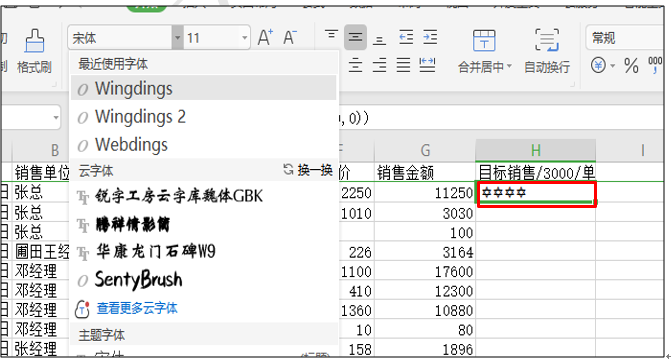Image resolution: width=671 pixels, height=363 pixels.
Task: Decrease font size with A- icon
Action: click(290, 38)
